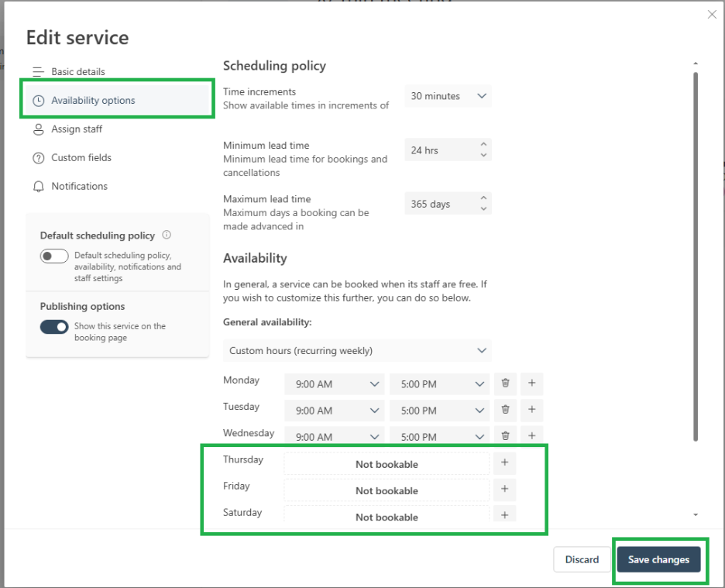The image size is (725, 588).
Task: Open Monday end time 5:00 PM dropdown
Action: pyautogui.click(x=439, y=384)
